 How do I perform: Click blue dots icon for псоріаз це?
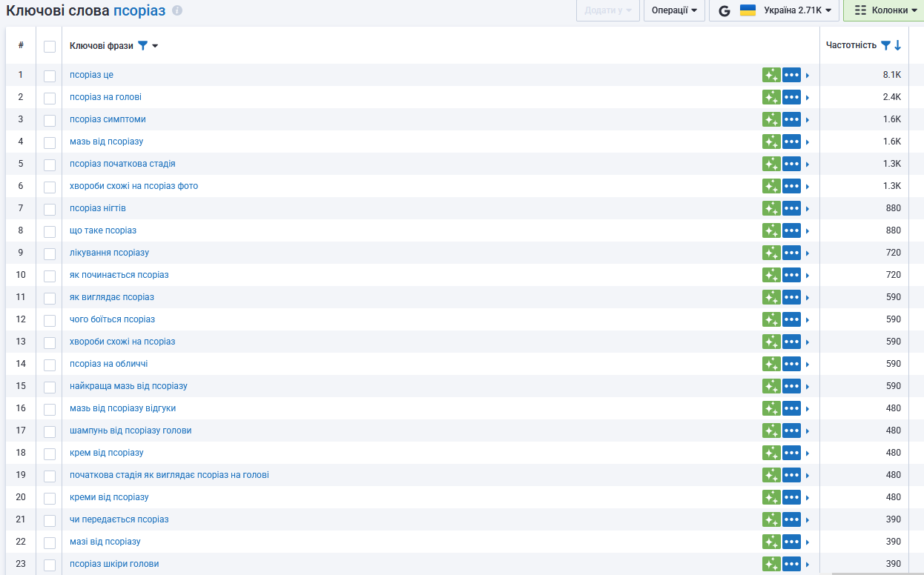[791, 75]
